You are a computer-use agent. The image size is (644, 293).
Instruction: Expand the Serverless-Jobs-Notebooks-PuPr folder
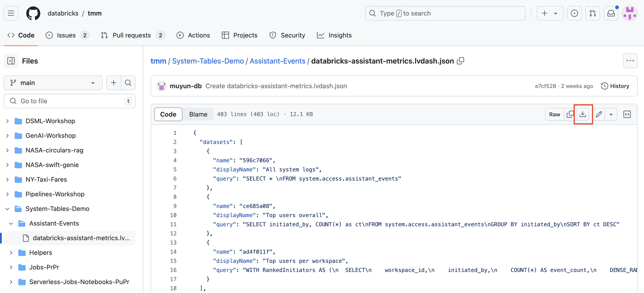click(11, 282)
